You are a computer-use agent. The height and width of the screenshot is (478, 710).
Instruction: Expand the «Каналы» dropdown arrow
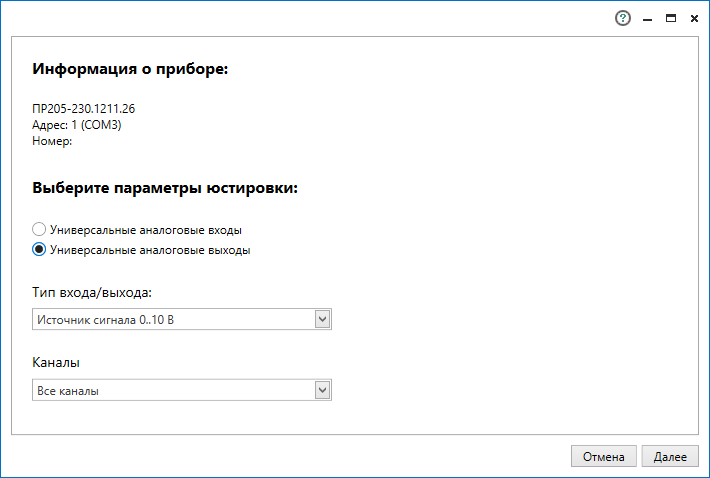point(322,390)
